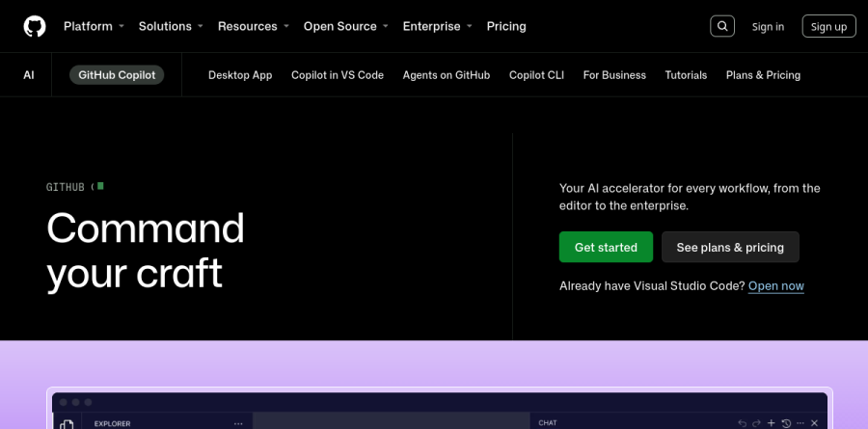Click See plans & pricing button
Screen dimensions: 868x429
(x=730, y=247)
